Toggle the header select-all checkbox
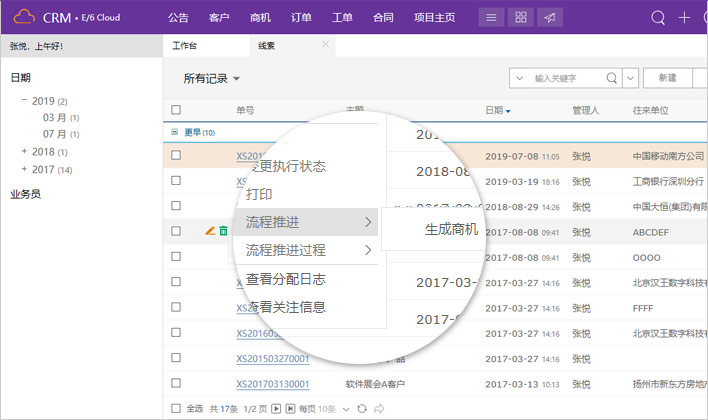 pos(176,110)
